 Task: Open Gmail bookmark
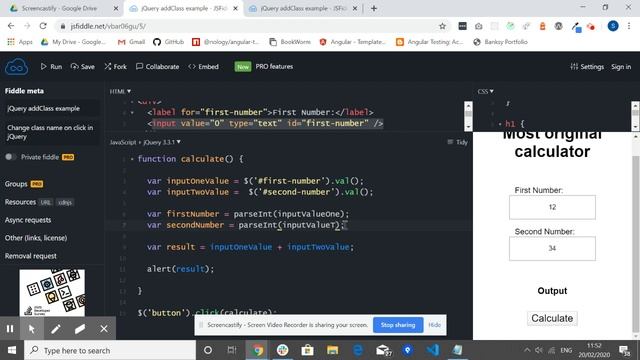point(131,42)
